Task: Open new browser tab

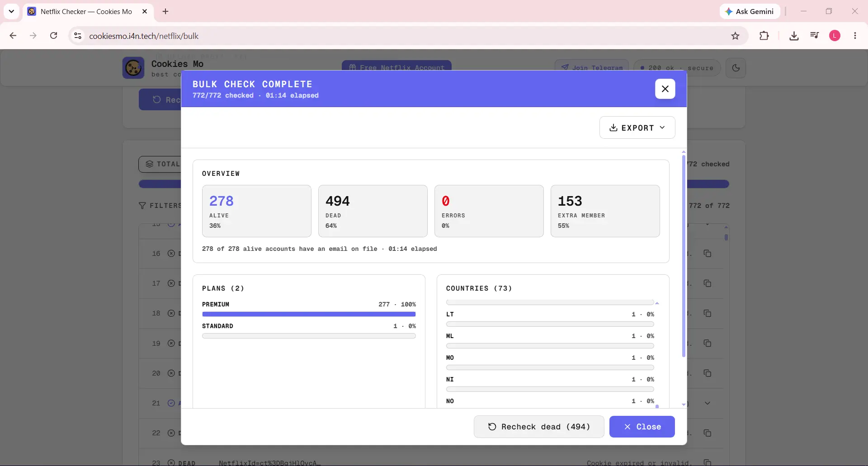Action: click(x=165, y=11)
